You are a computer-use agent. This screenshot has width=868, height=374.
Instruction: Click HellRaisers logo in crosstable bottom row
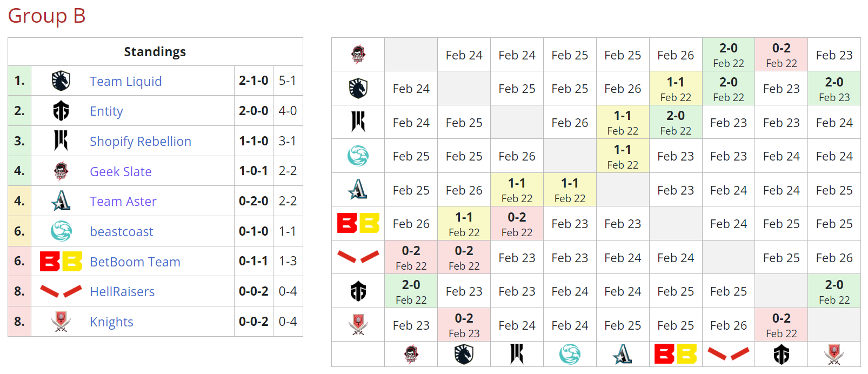(x=728, y=354)
